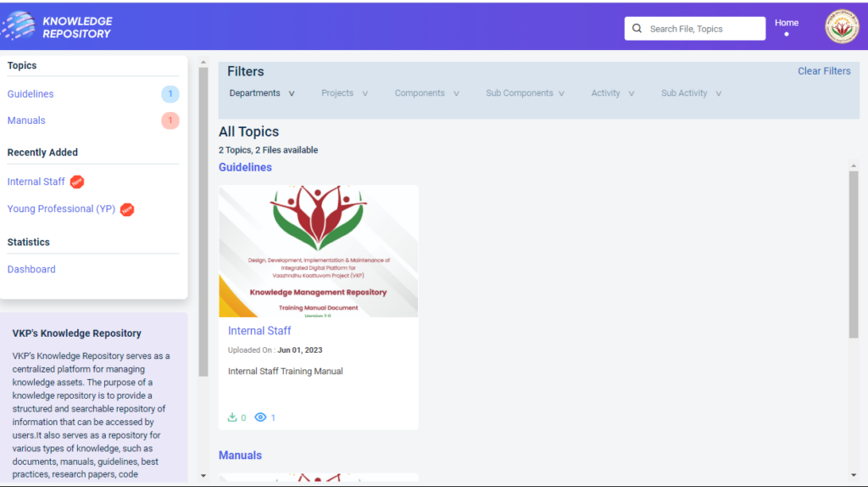Open Dashboard under Statistics
The height and width of the screenshot is (487, 868).
pos(31,270)
